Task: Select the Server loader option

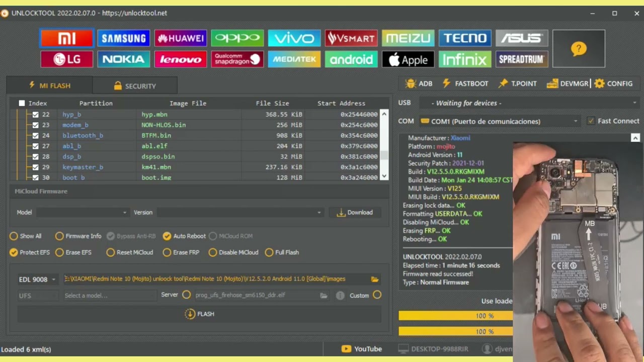Action: (187, 295)
